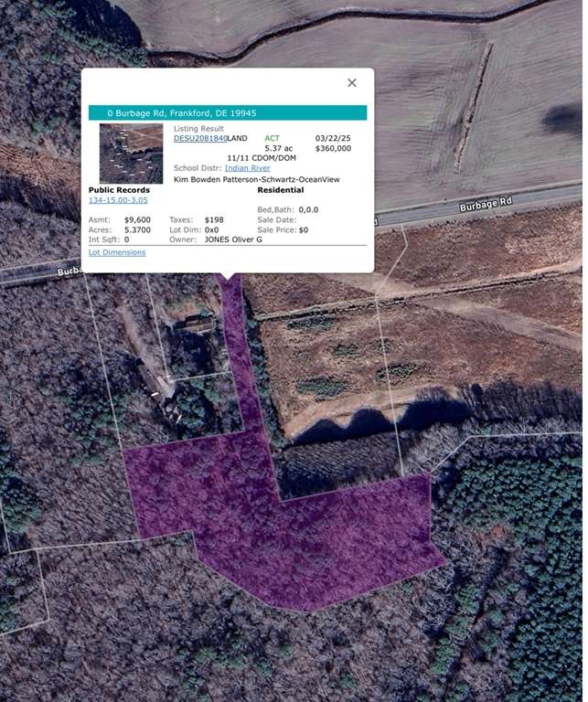This screenshot has height=702, width=588.
Task: Click the 5.37 ac acreage value
Action: tap(278, 148)
